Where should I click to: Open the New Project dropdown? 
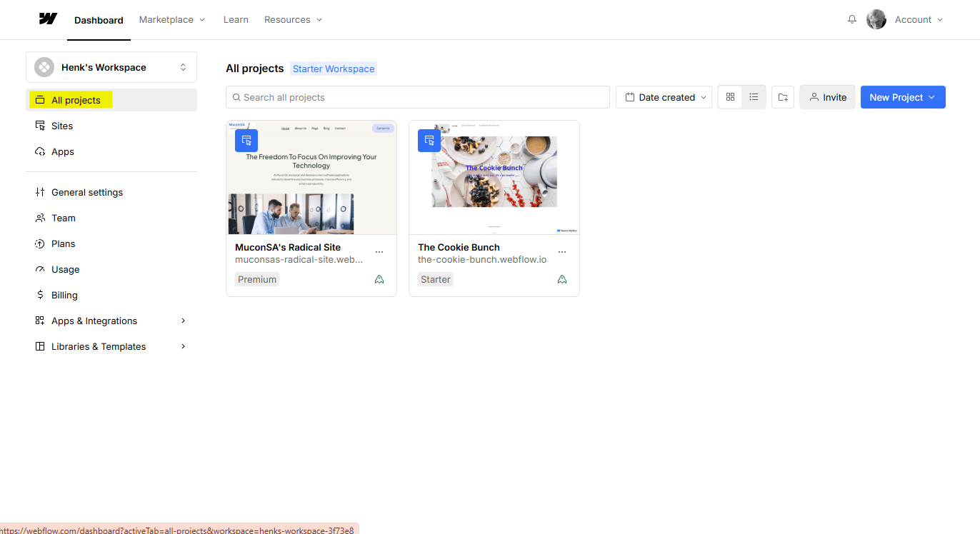[903, 97]
